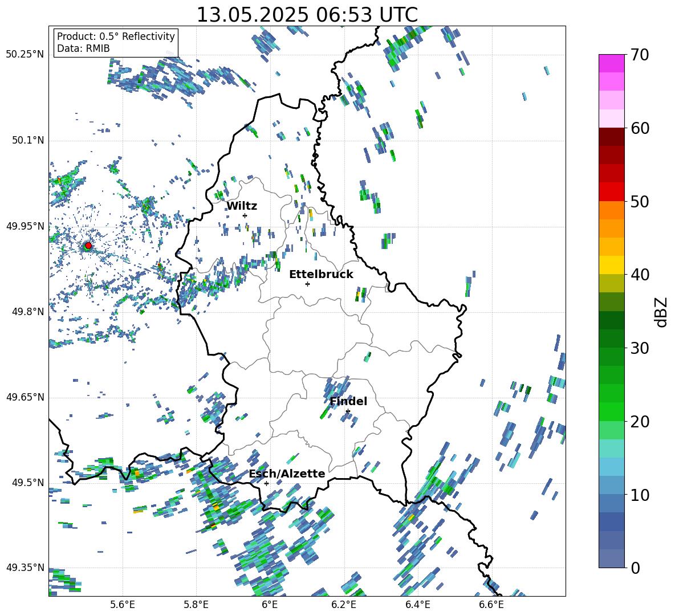This screenshot has width=675, height=616.
Task: Click the Wiltz city label
Action: 242,206
